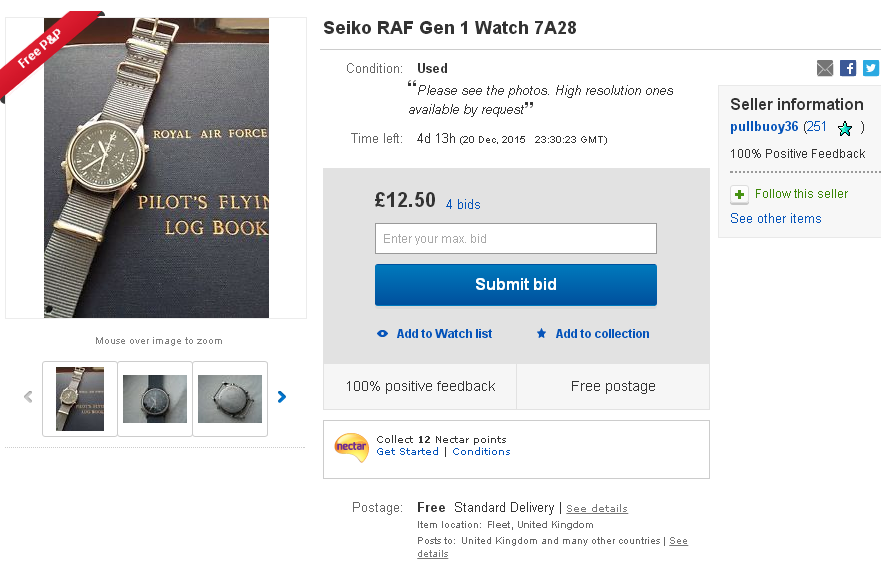This screenshot has height=571, width=881.
Task: Click the seller feedback star icon
Action: (x=845, y=128)
